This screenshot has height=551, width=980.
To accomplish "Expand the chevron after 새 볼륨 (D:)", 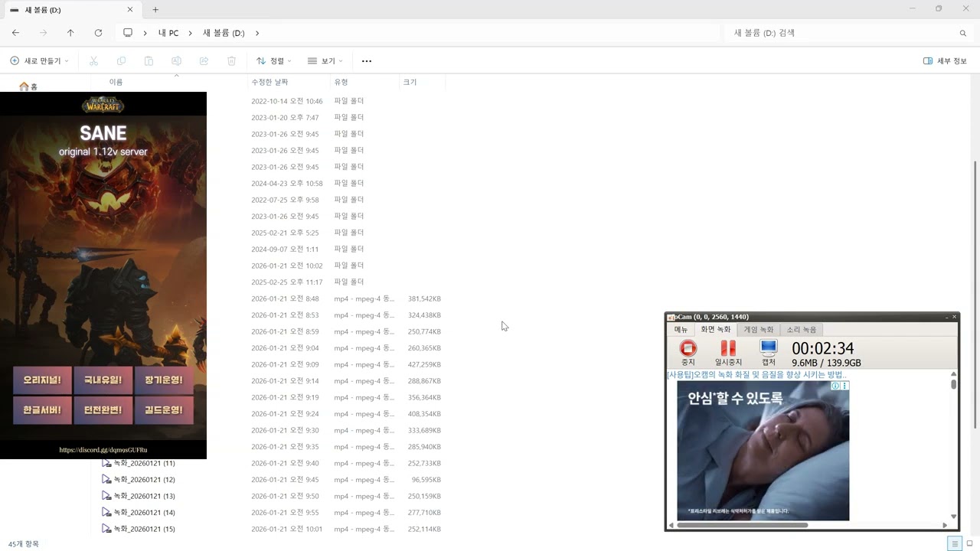I will [257, 33].
